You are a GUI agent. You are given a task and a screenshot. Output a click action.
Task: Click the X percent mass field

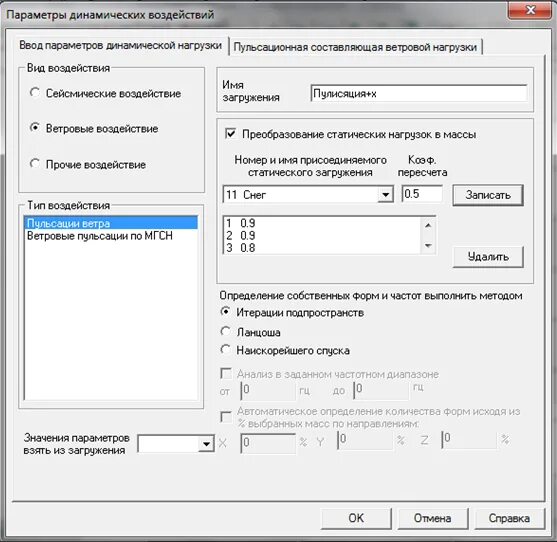pos(268,443)
